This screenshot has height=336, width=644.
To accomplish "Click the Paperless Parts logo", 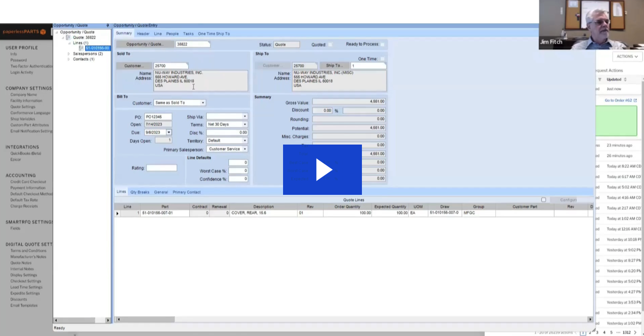I will click(24, 32).
